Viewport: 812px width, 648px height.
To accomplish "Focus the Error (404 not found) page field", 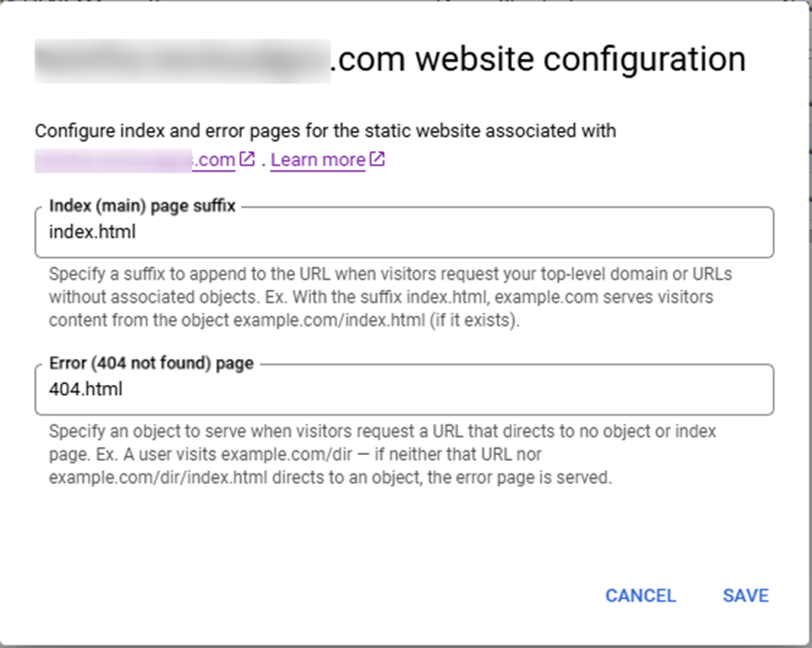I will pos(405,390).
